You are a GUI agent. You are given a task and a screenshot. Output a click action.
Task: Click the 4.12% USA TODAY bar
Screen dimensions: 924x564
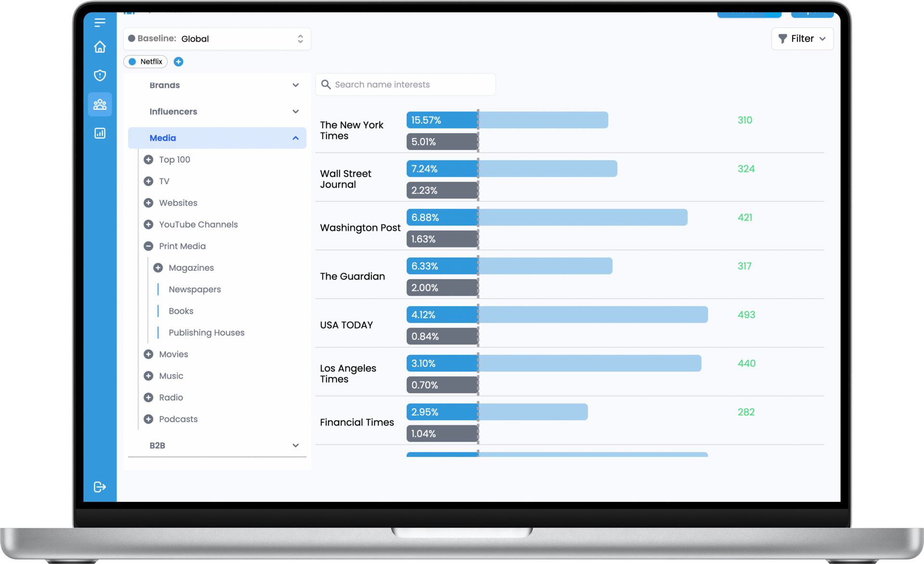point(557,315)
